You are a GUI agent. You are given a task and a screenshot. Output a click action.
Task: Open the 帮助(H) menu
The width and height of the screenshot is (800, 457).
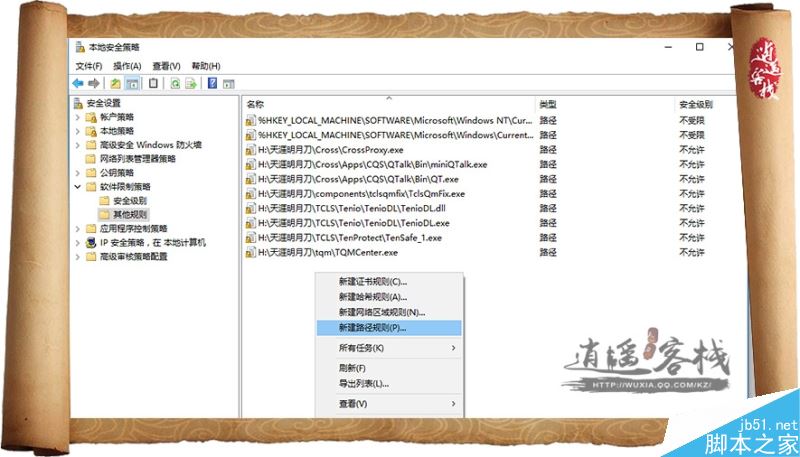tap(206, 66)
